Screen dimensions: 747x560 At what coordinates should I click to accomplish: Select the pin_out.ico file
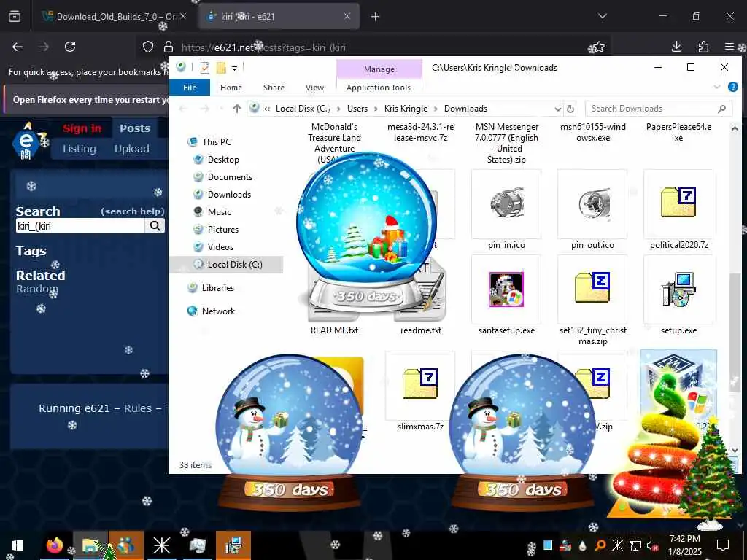[x=592, y=211]
